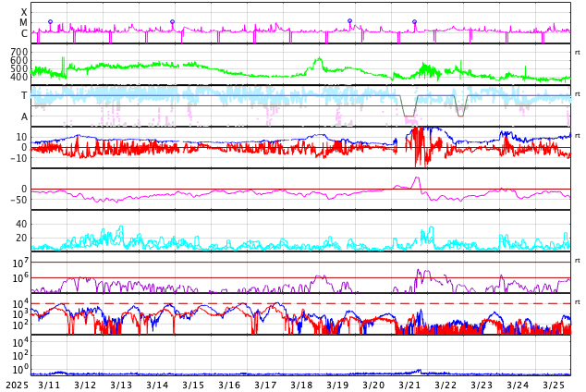586x392 pixels.
Task: Click the 2025 year label
Action: tap(17, 386)
